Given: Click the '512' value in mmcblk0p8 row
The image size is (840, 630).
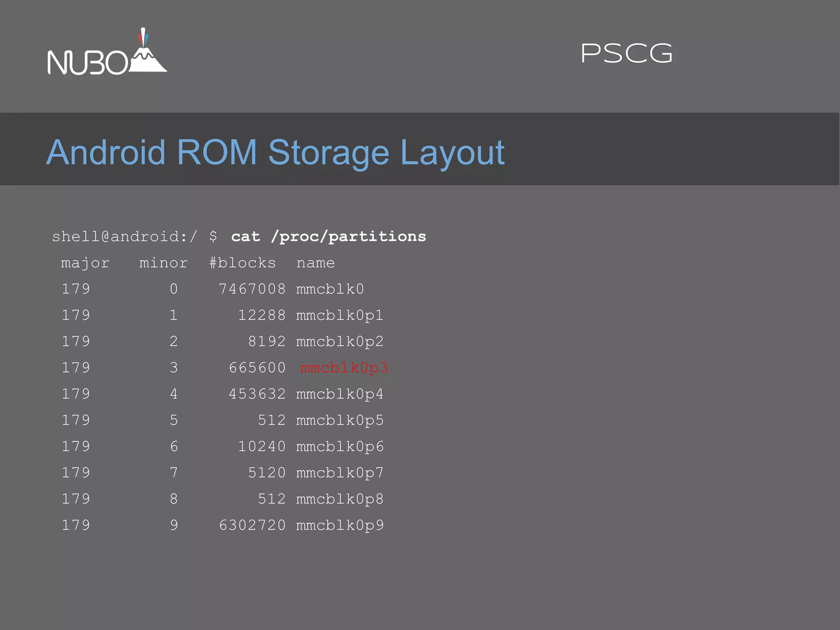Looking at the screenshot, I should [x=272, y=499].
